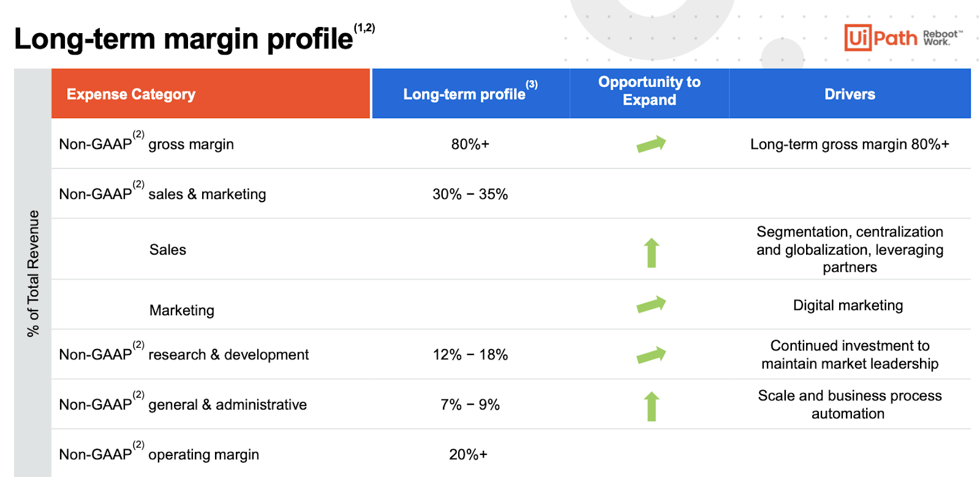Click the green arrow in research & development row
The height and width of the screenshot is (477, 980).
pyautogui.click(x=650, y=355)
